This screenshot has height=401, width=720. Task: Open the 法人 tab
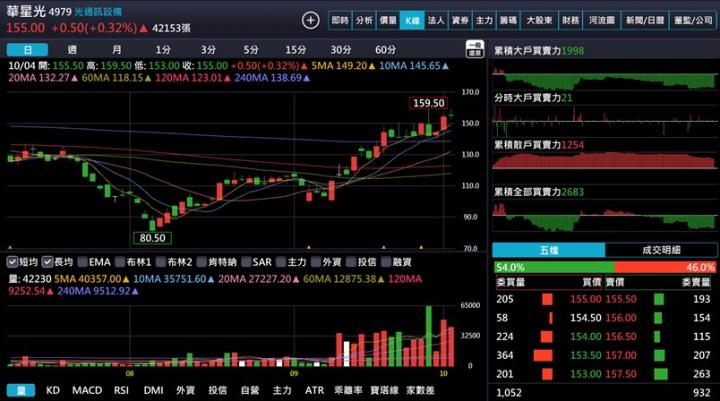tap(436, 20)
